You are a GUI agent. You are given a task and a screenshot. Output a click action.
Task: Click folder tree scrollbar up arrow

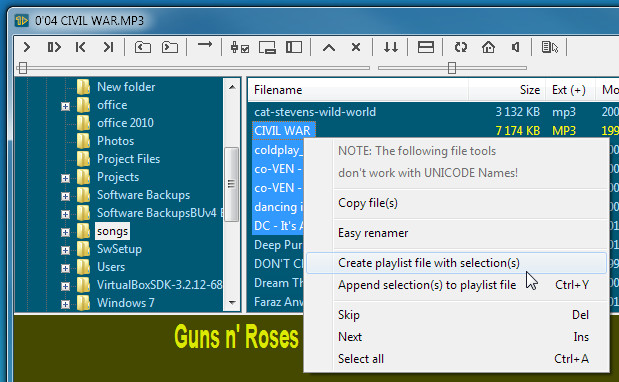point(232,87)
